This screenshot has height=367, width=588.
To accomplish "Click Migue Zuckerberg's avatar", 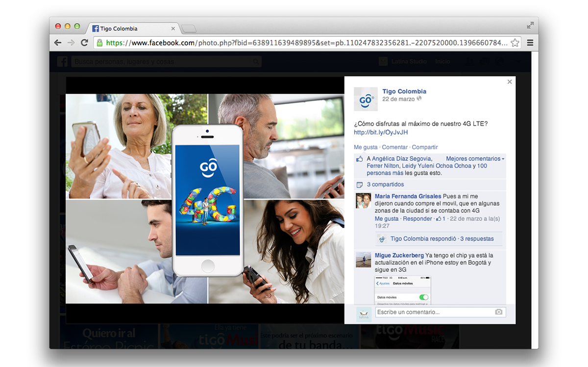I will click(x=363, y=260).
